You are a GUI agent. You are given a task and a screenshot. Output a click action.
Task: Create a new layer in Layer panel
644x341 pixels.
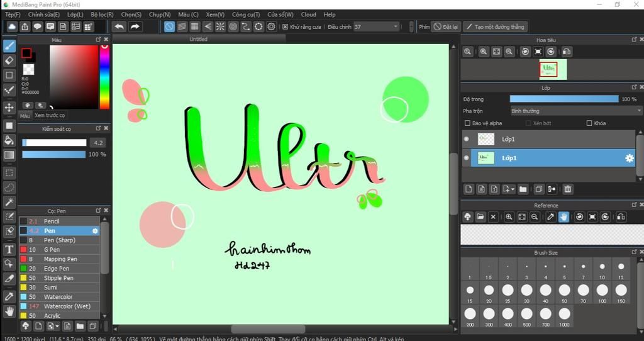click(x=469, y=189)
